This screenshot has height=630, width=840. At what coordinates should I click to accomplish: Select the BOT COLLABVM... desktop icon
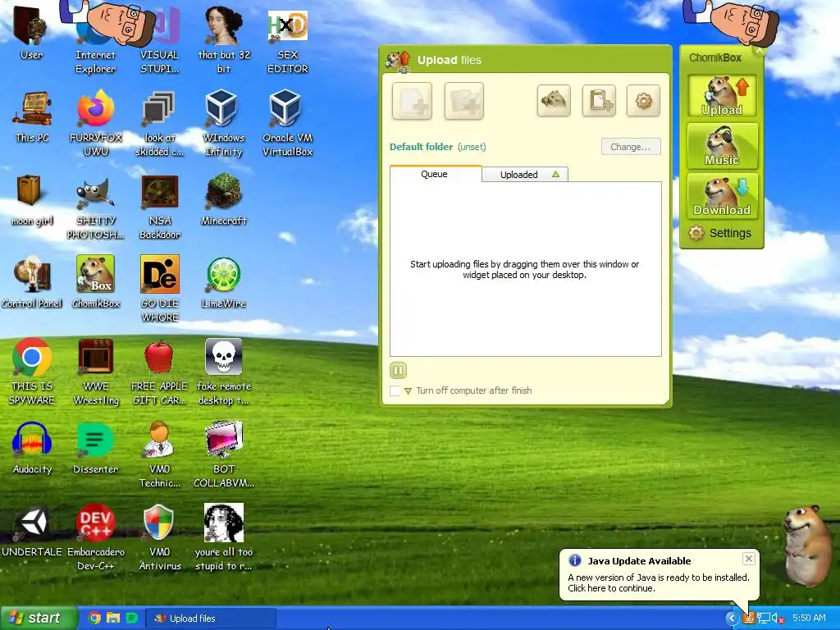(x=224, y=454)
